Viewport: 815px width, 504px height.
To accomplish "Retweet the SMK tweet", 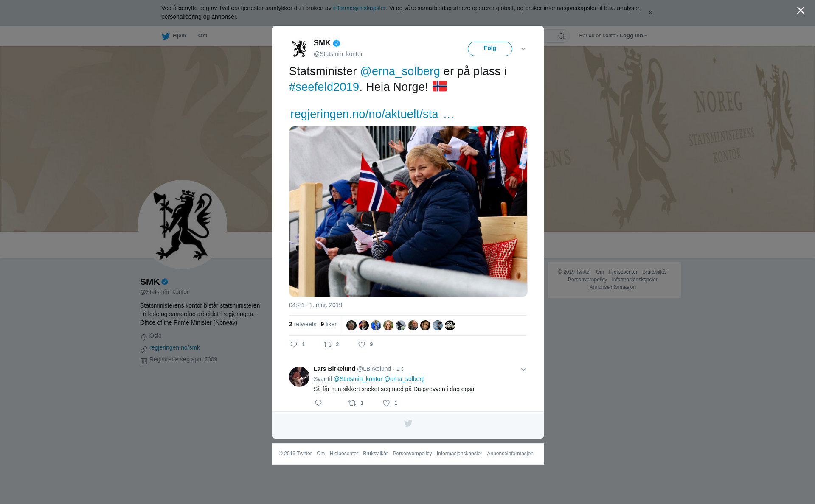I will pos(328,344).
